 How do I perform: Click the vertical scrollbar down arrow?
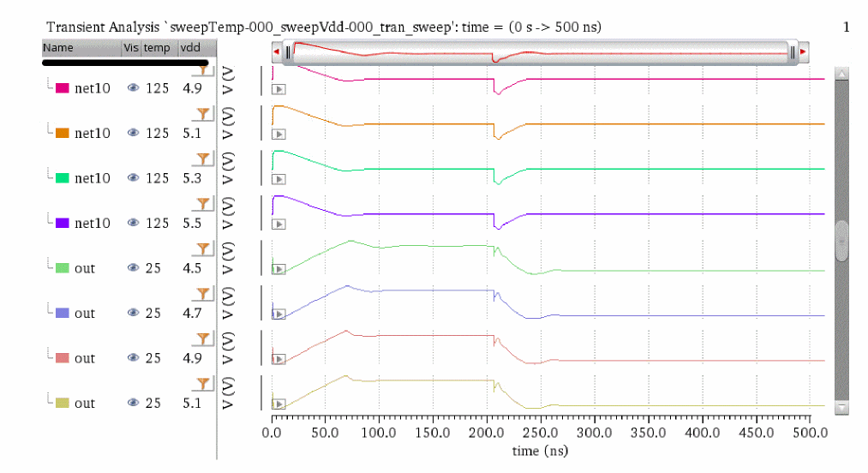pos(841,408)
